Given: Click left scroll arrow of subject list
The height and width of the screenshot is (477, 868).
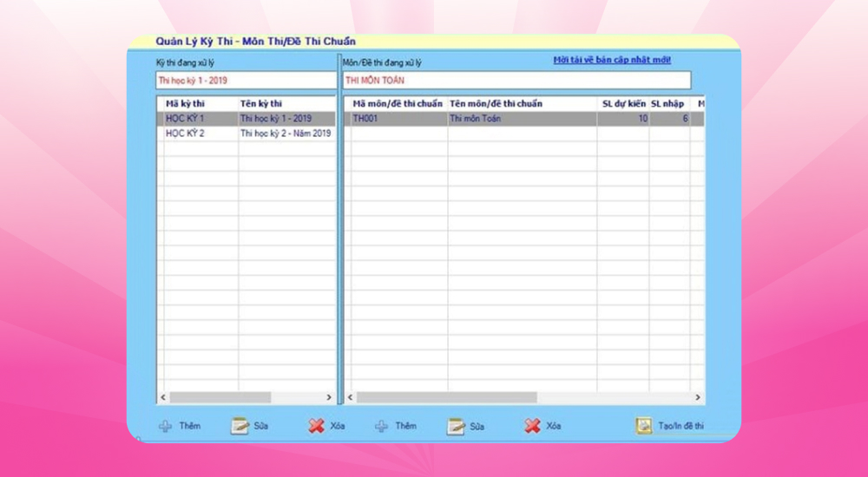Looking at the screenshot, I should (x=351, y=397).
